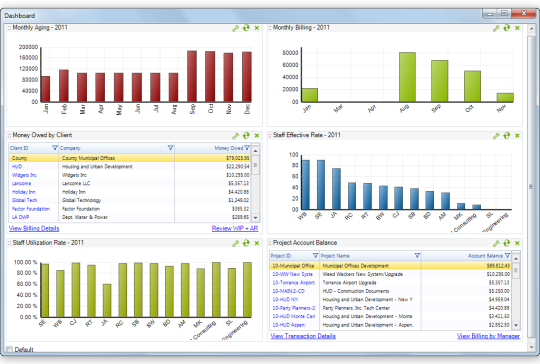This screenshot has width=540, height=364.
Task: Select the County Municipal Offices row
Action: [129, 158]
